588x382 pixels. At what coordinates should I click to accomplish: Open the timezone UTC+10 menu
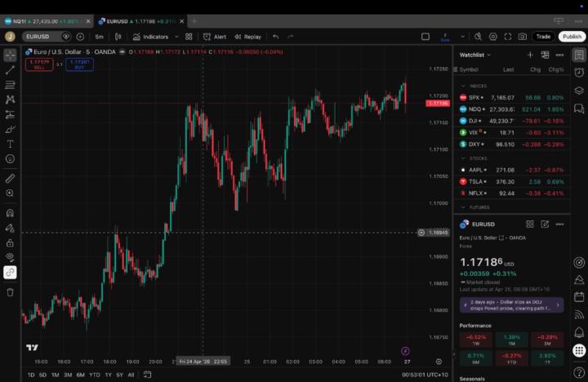(x=425, y=375)
